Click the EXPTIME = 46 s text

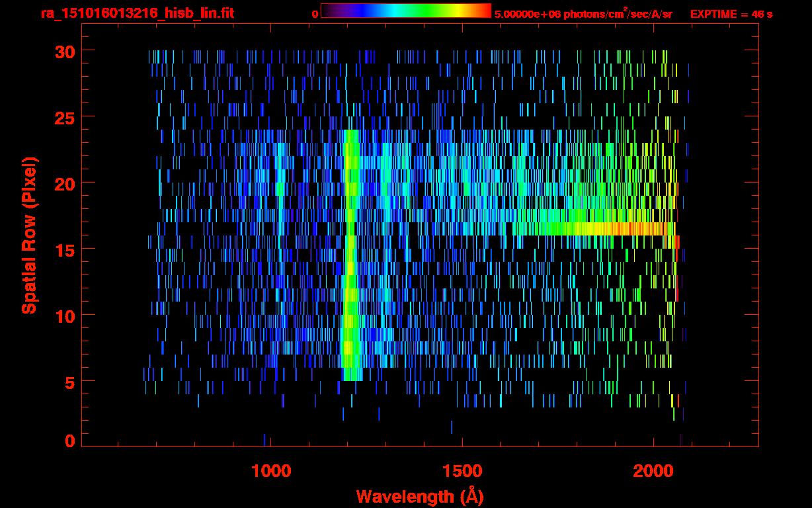tap(731, 13)
